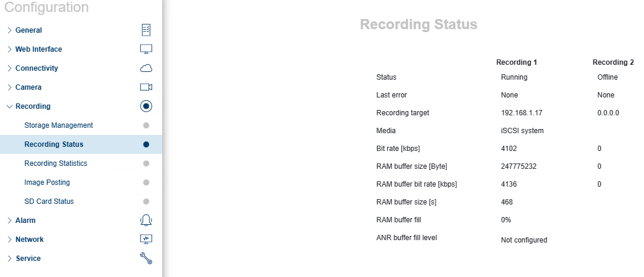The height and width of the screenshot is (277, 644).
Task: Open Recording Statistics link
Action: click(x=55, y=163)
